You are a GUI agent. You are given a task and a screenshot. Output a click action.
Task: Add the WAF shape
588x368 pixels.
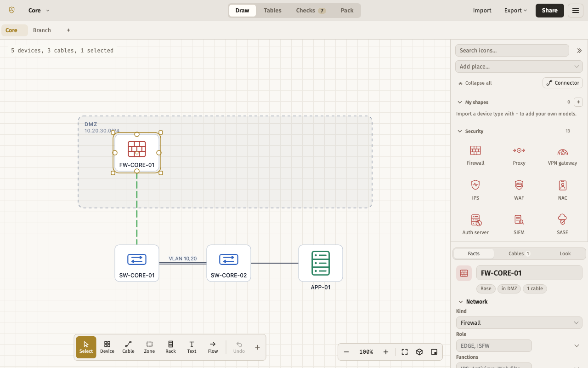tap(519, 190)
